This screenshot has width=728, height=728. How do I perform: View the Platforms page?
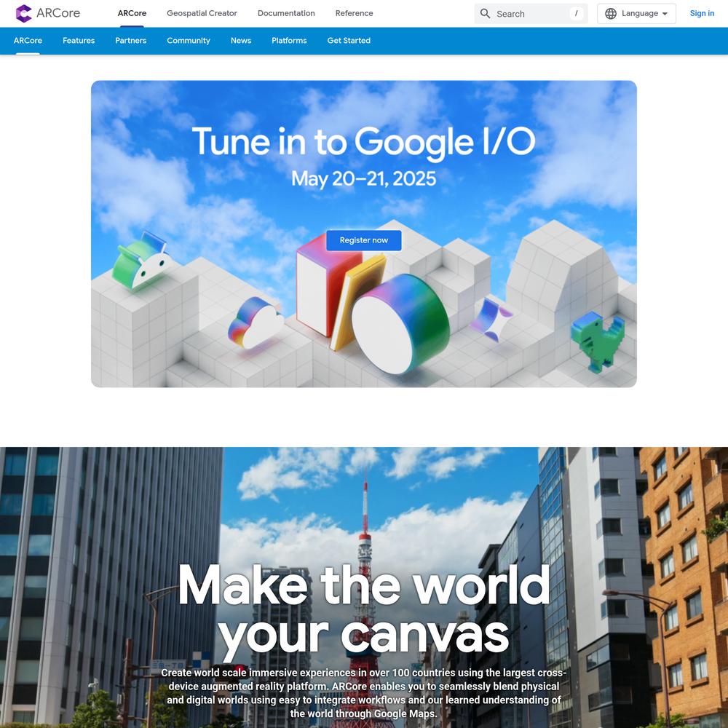tap(289, 40)
